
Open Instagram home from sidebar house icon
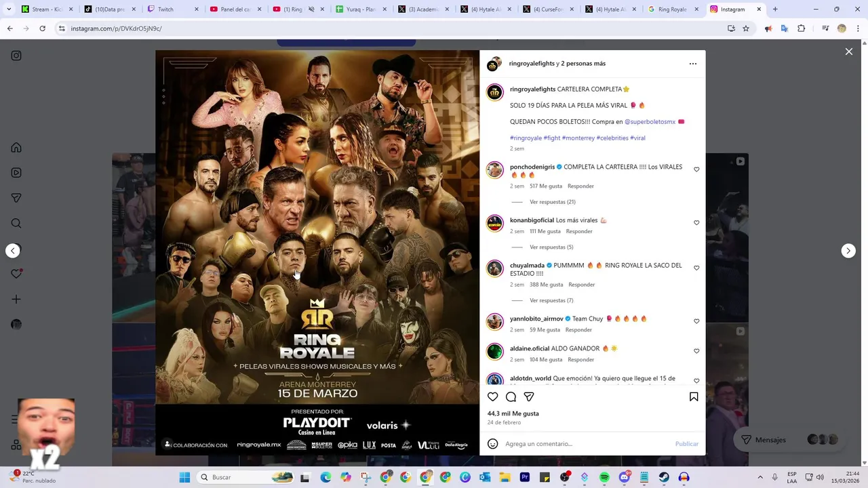(x=16, y=148)
